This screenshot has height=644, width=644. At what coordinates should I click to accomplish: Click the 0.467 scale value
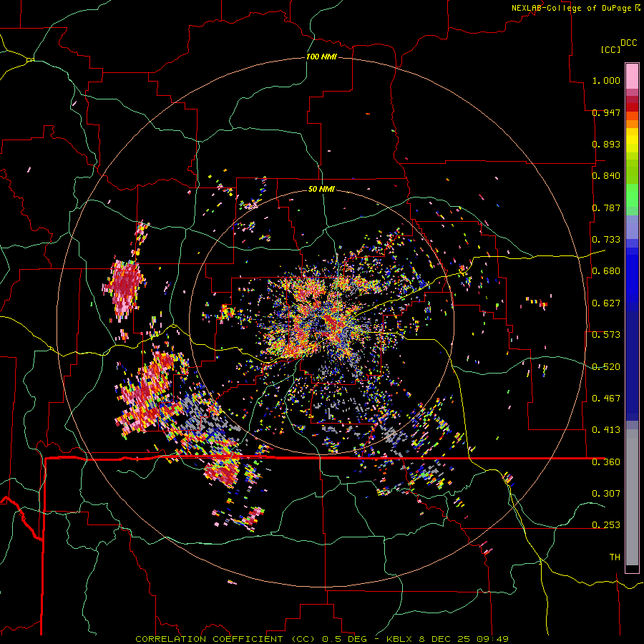point(606,399)
